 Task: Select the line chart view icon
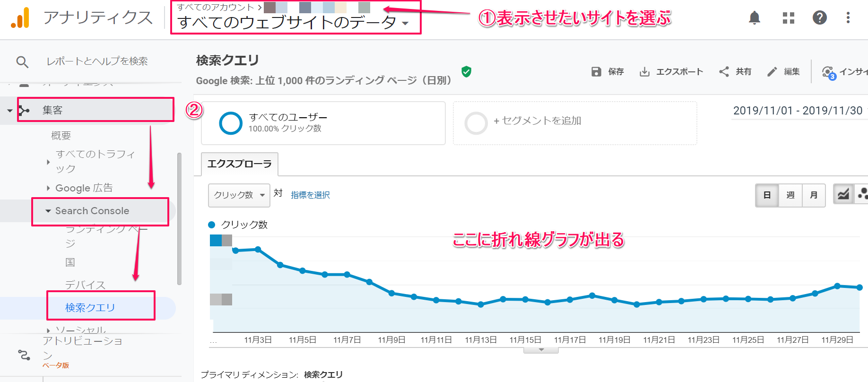[x=843, y=195]
